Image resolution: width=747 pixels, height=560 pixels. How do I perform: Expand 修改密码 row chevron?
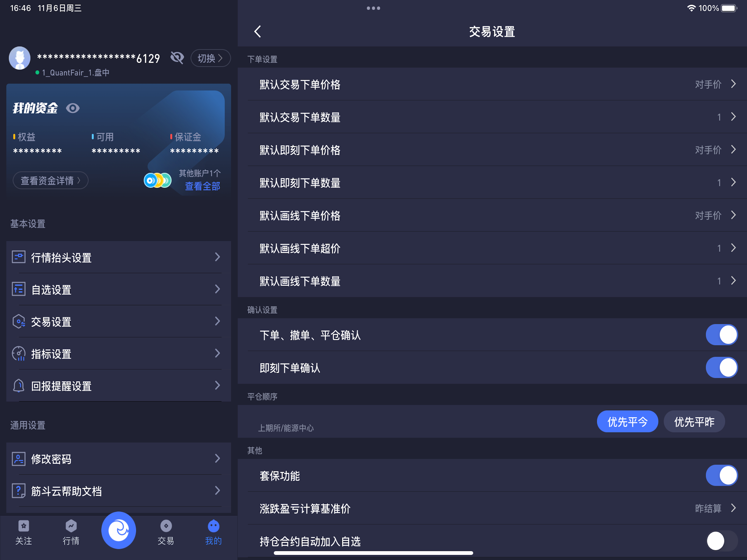click(x=217, y=459)
